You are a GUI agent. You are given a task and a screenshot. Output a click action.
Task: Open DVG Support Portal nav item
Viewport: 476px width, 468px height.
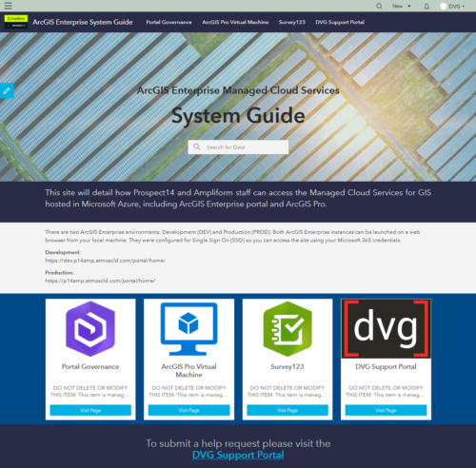pyautogui.click(x=340, y=22)
